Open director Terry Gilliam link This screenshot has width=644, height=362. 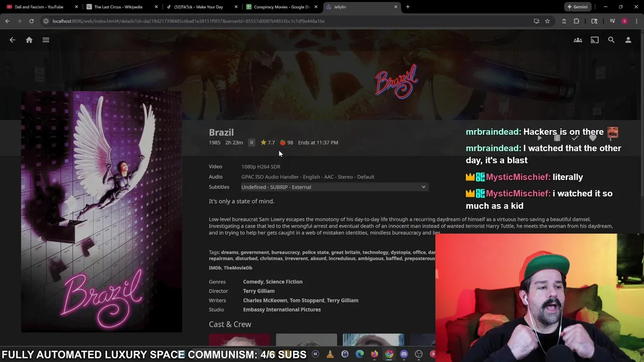point(259,291)
